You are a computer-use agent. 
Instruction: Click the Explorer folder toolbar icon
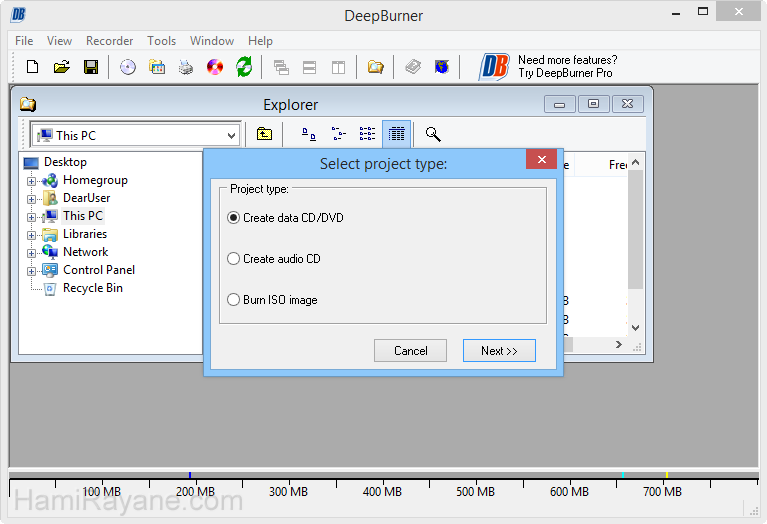pos(375,67)
